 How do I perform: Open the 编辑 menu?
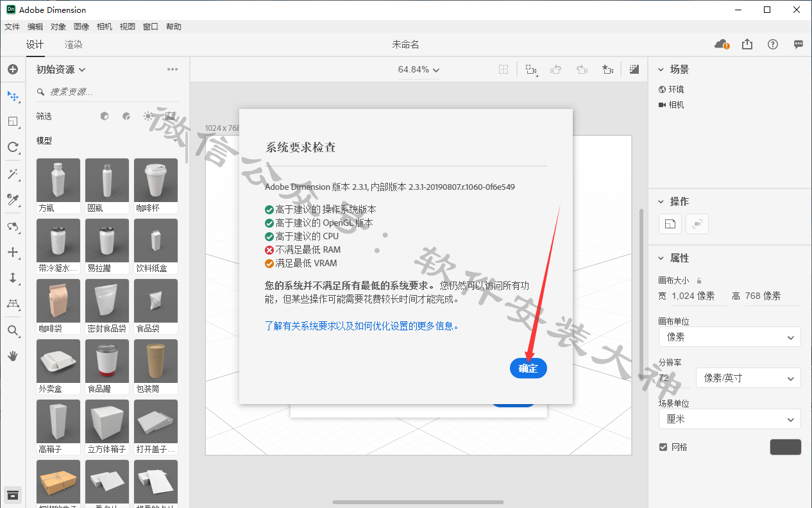tap(35, 26)
